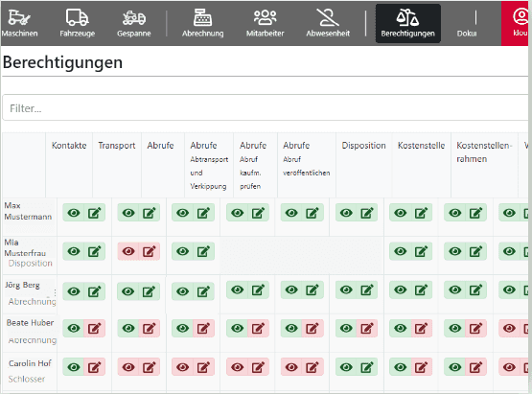Toggle Carolin Hof's Kontakte view eye
Viewport: 532px width, 394px height.
[74, 367]
